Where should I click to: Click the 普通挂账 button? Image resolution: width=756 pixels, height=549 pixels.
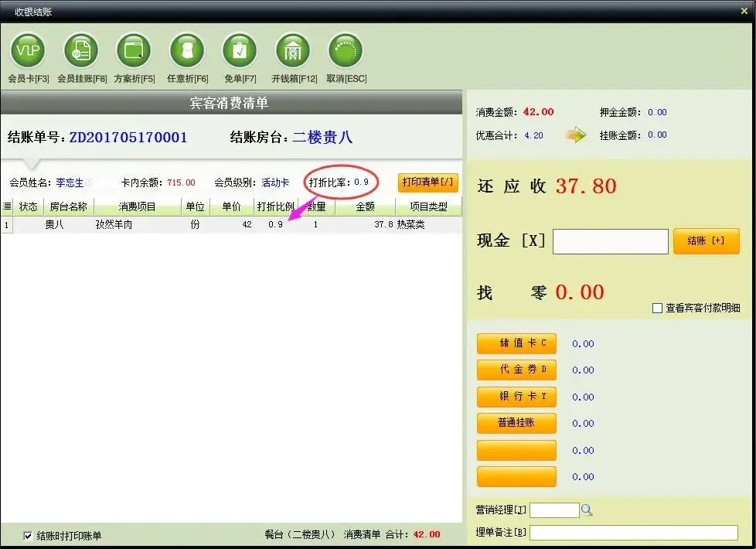[516, 423]
